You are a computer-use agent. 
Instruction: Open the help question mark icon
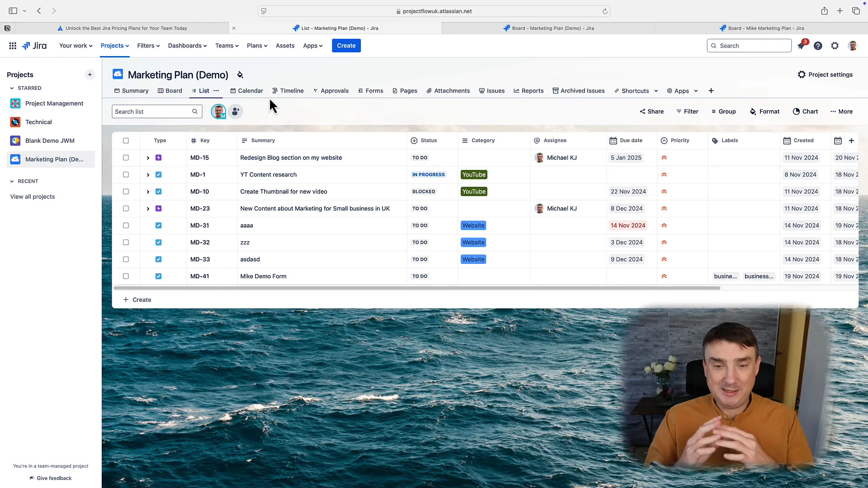[x=818, y=46]
